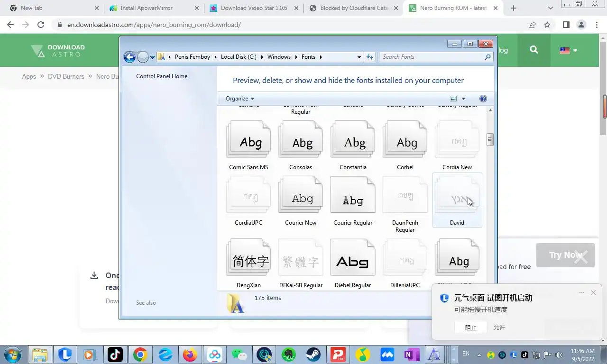Refresh the Fonts folder view
Image resolution: width=607 pixels, height=364 pixels.
370,57
